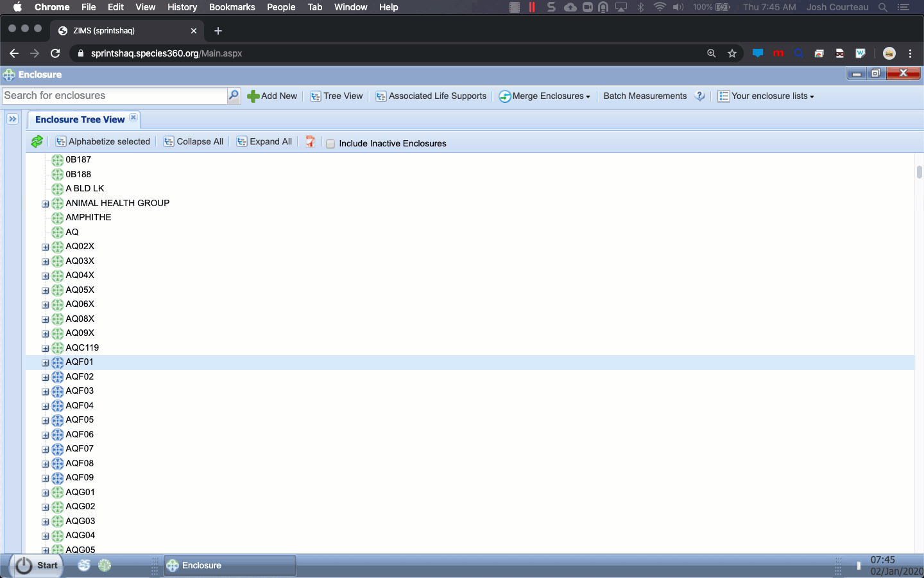Click the browser back arrow
The width and height of the screenshot is (924, 578).
[14, 53]
